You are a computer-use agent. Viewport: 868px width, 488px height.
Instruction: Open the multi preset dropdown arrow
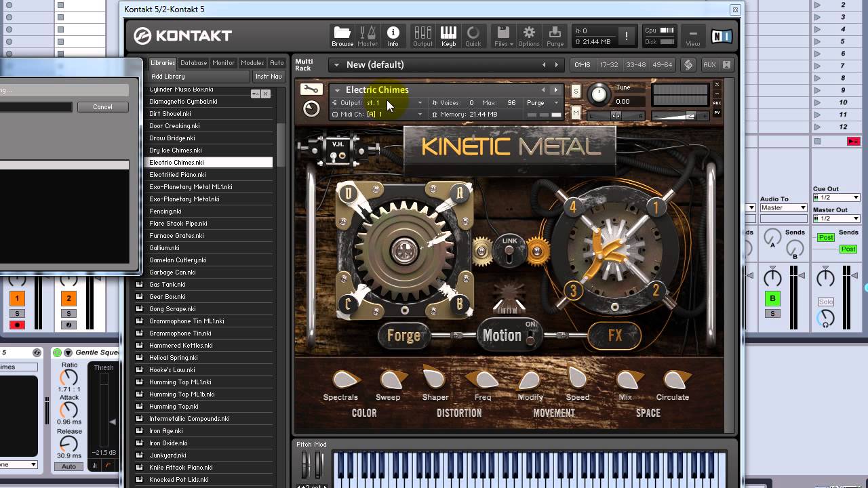(x=336, y=65)
